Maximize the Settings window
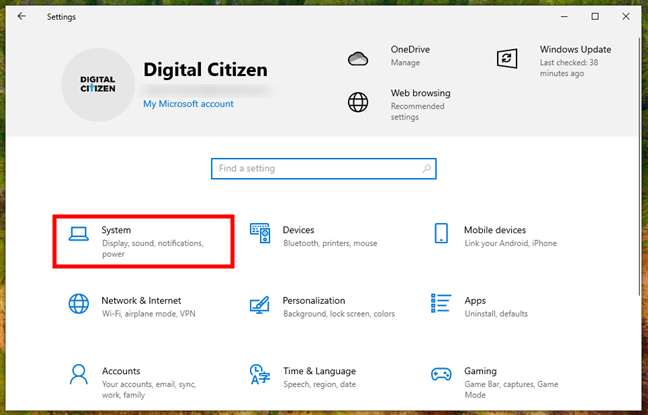This screenshot has width=648, height=415. pos(595,17)
